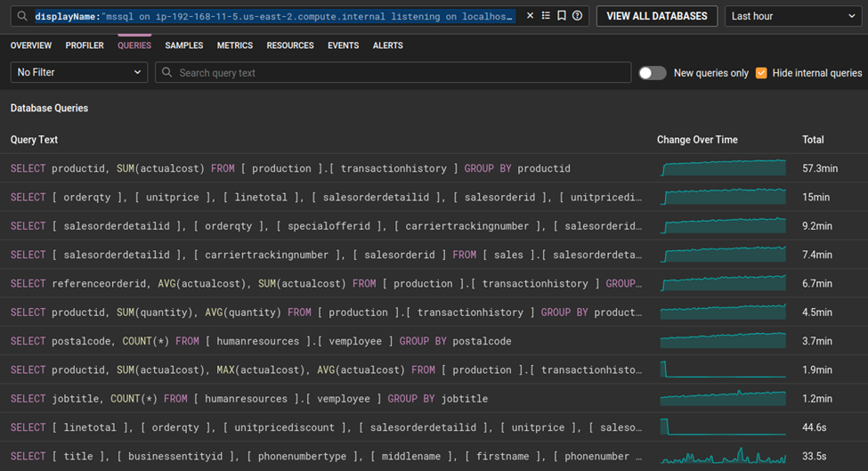Click the list options icon in the search bar

pyautogui.click(x=547, y=16)
